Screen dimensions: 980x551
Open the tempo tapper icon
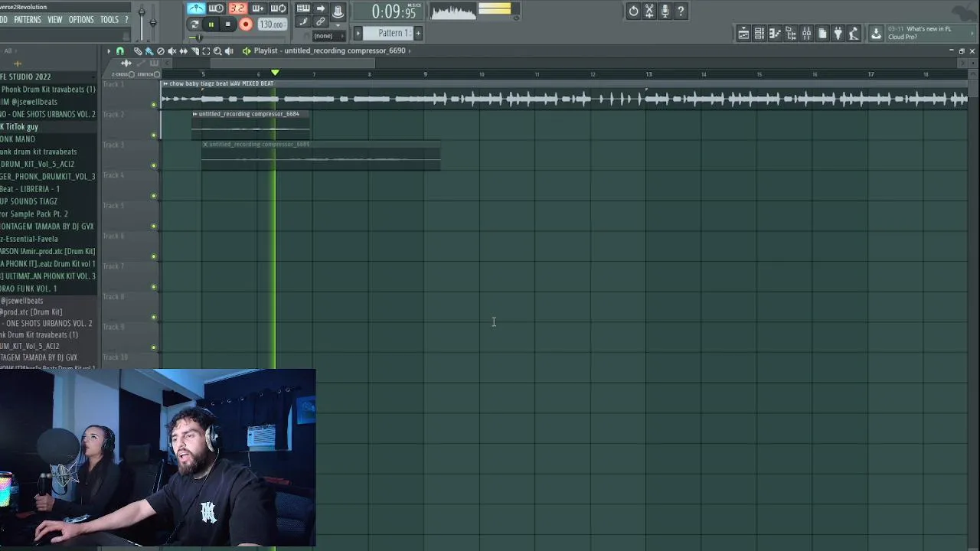[854, 33]
